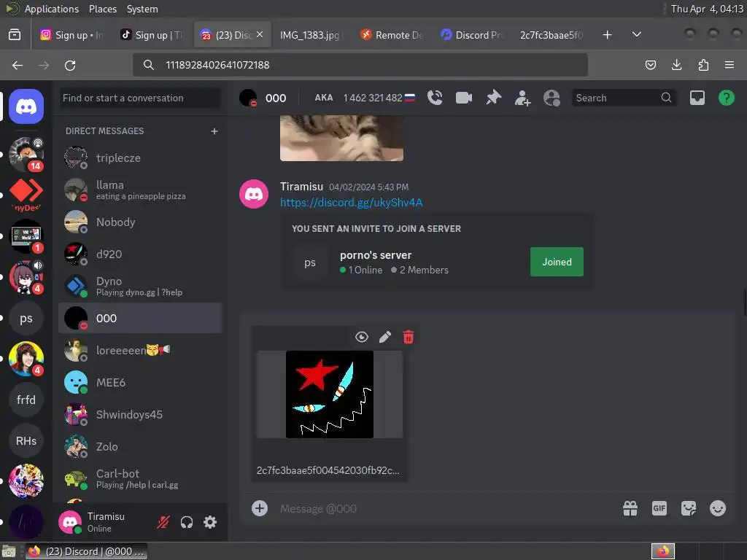This screenshot has width=747, height=560.
Task: Open Discord help question mark icon
Action: click(x=726, y=98)
